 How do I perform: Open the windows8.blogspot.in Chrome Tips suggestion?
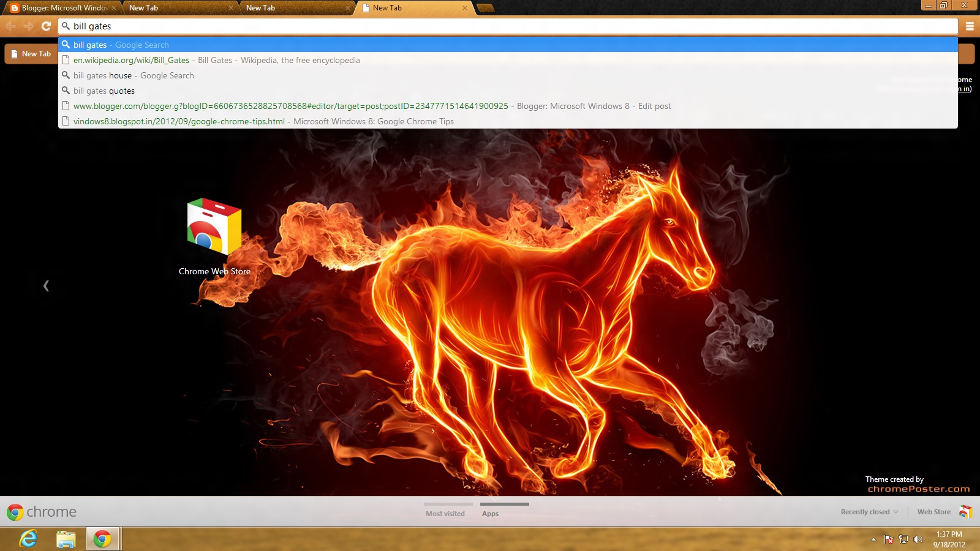[x=508, y=121]
